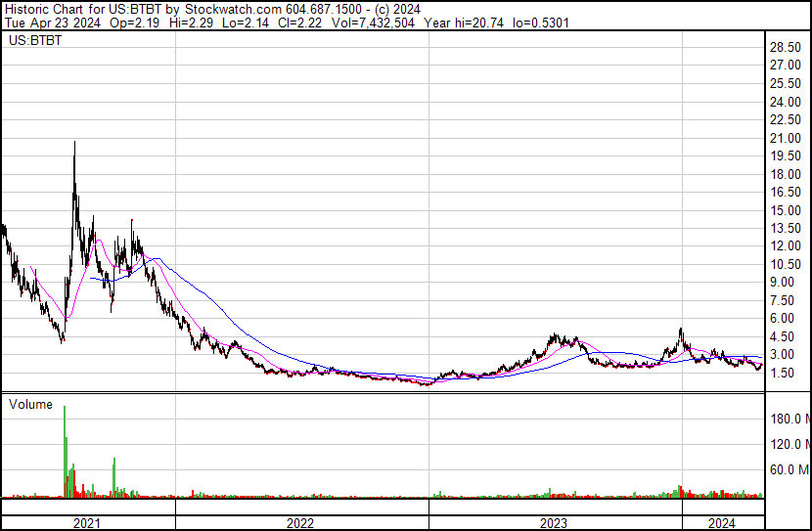Click the Volume panel label
Viewport: 812px width, 531px height.
[x=30, y=404]
